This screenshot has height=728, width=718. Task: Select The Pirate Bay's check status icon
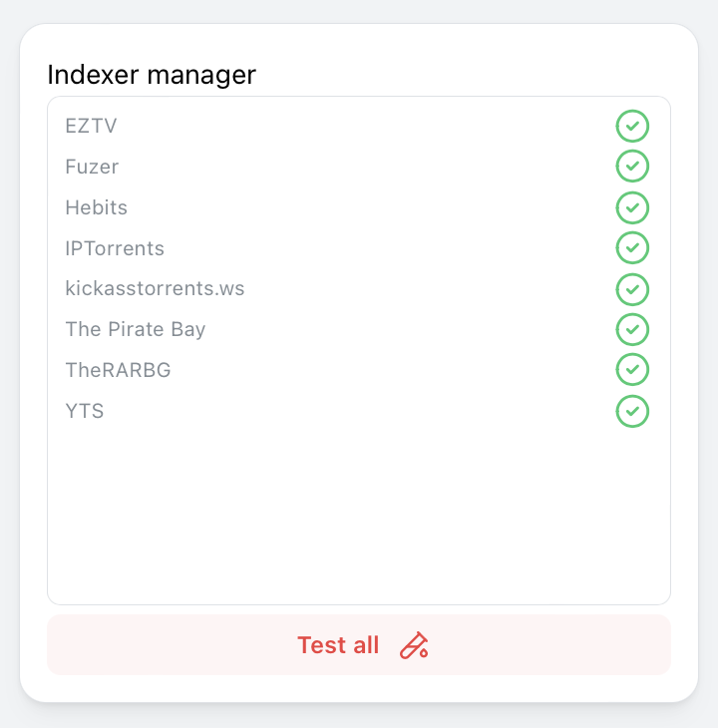pos(632,329)
